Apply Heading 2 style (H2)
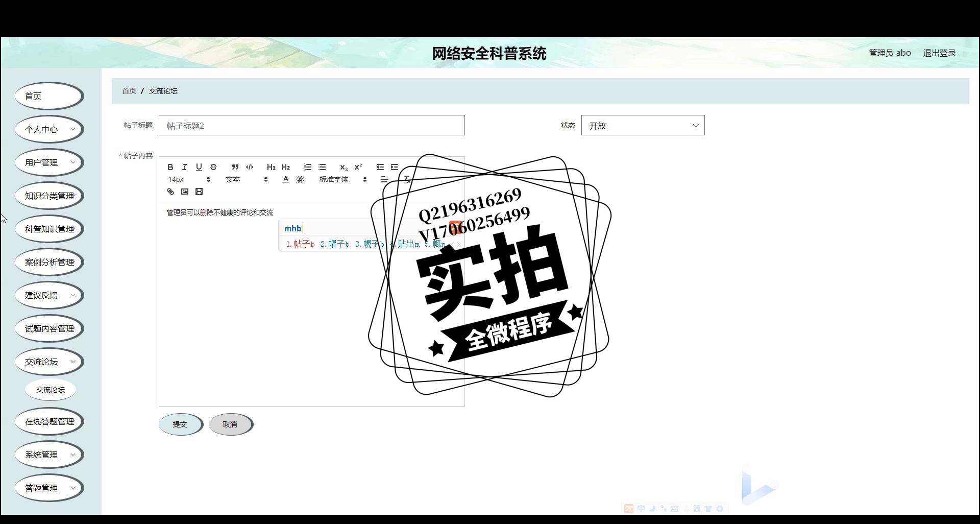The width and height of the screenshot is (980, 524). [286, 167]
